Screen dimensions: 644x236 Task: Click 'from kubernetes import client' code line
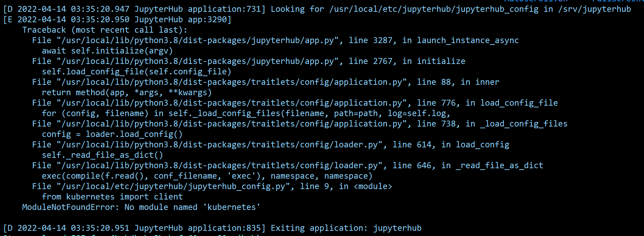coord(112,197)
